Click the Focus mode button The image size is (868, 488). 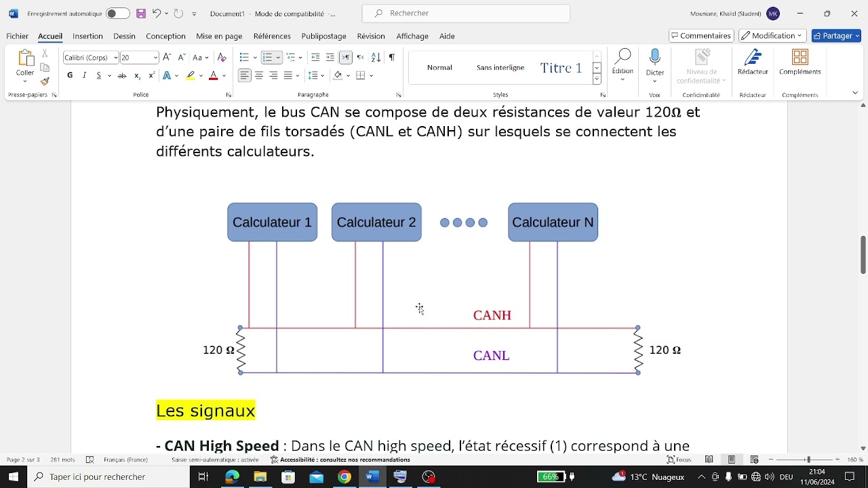coord(679,460)
